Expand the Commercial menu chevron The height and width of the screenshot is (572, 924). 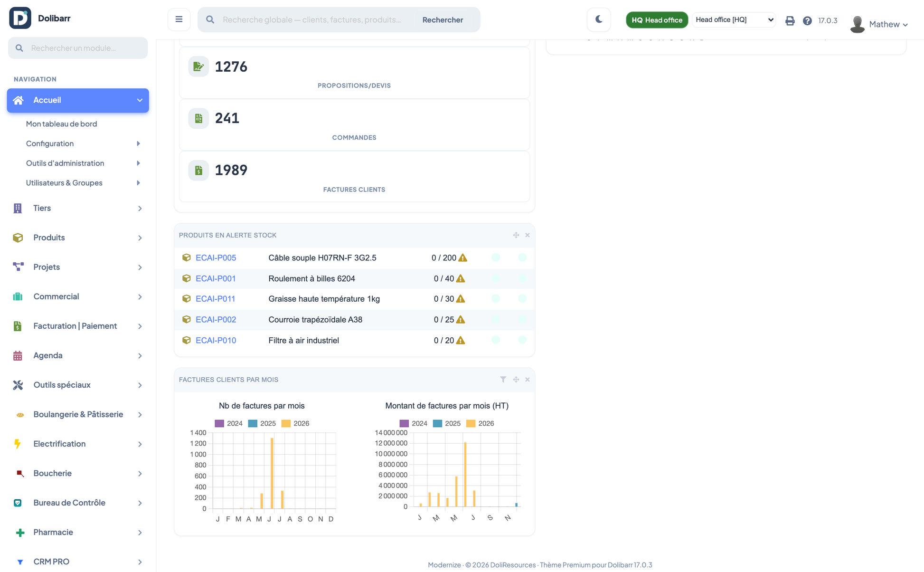pos(140,297)
